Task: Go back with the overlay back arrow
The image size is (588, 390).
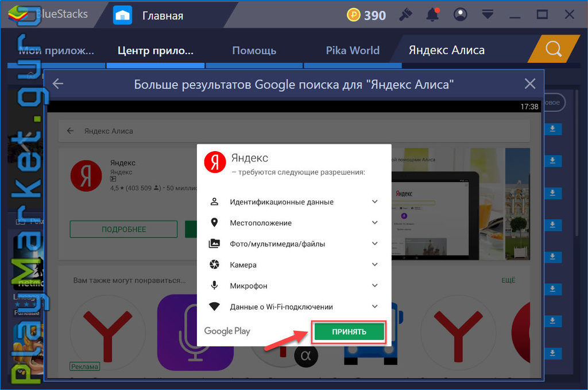Action: point(58,84)
